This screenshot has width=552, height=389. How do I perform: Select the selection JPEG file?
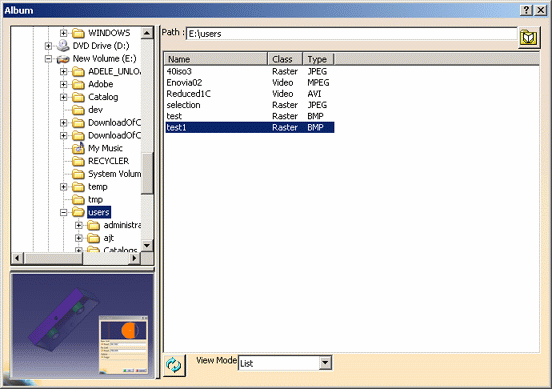[x=250, y=105]
